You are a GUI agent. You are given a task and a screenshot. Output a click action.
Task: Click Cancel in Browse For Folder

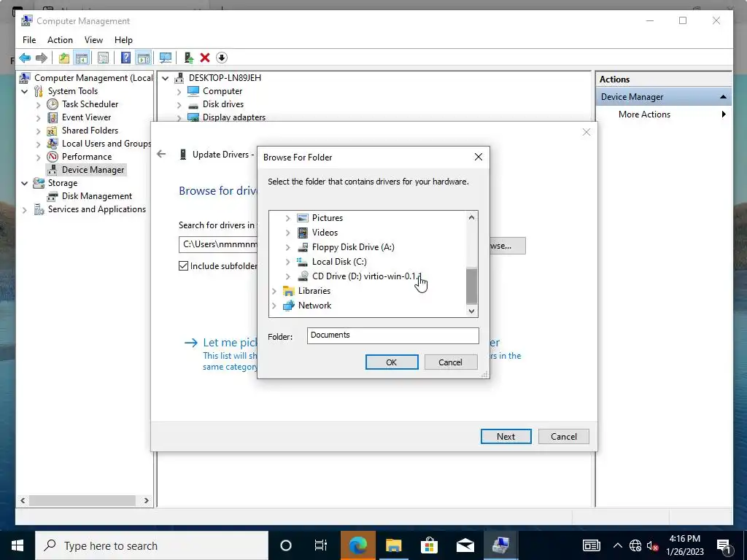click(450, 362)
